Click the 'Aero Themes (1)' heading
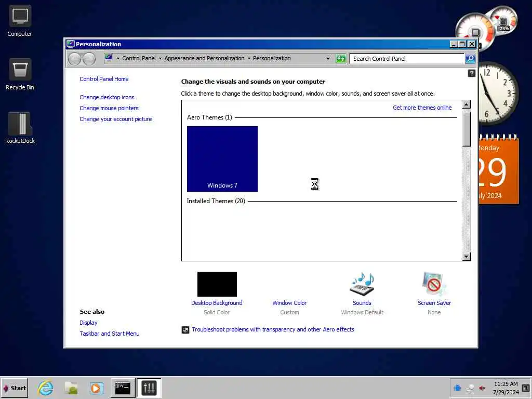532x399 pixels. click(x=209, y=117)
